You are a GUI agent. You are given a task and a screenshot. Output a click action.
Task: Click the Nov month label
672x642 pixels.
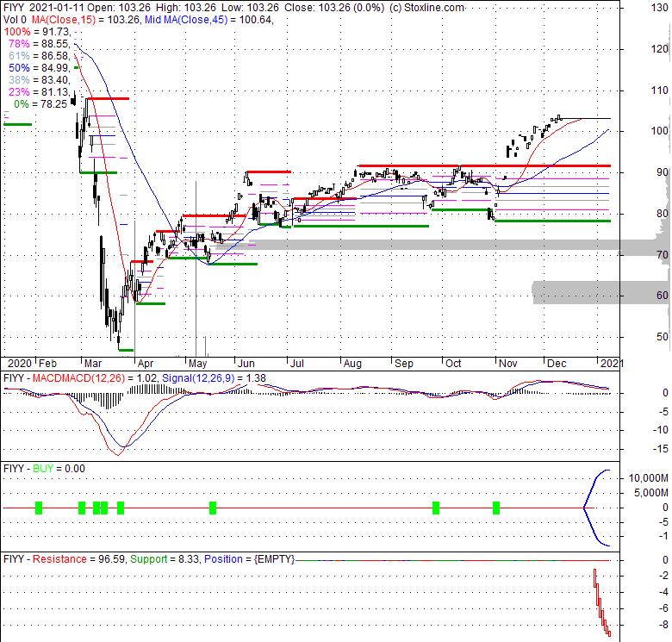point(507,364)
